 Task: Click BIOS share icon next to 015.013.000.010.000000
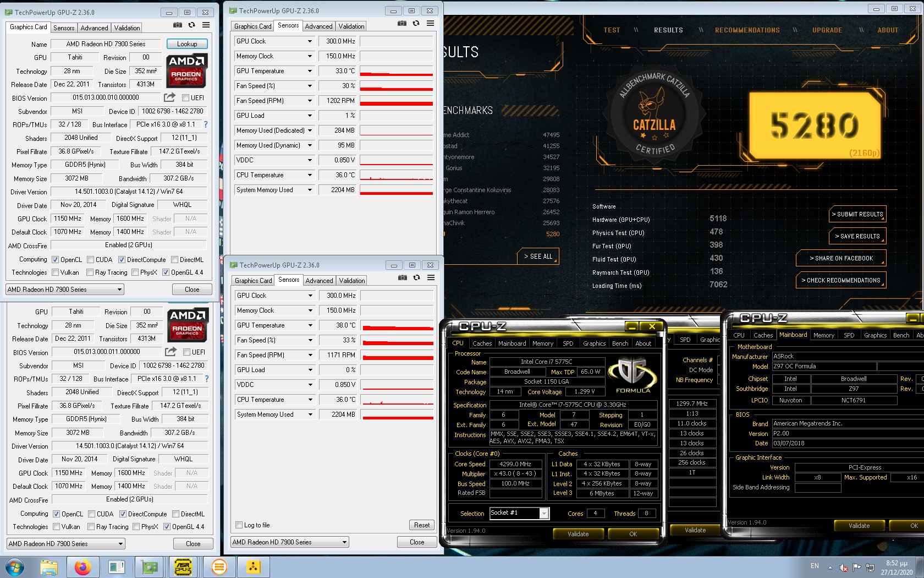coord(169,97)
